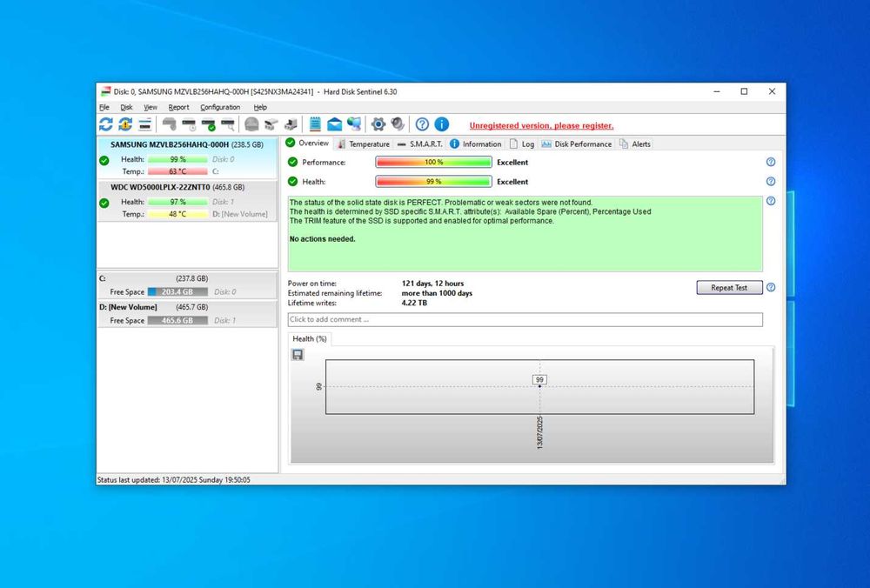Open the Configuration menu
Viewport: 870px width, 588px height.
[x=220, y=107]
